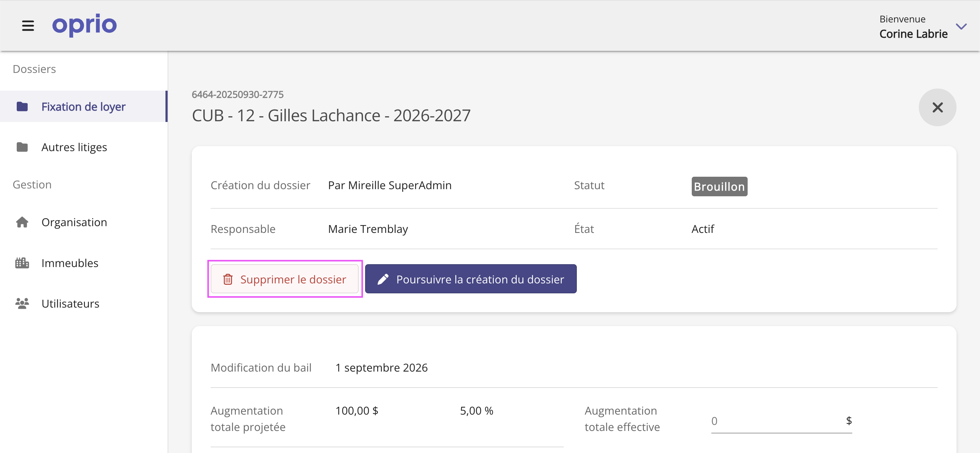The height and width of the screenshot is (453, 980).
Task: Click the oprio logo
Action: [84, 25]
